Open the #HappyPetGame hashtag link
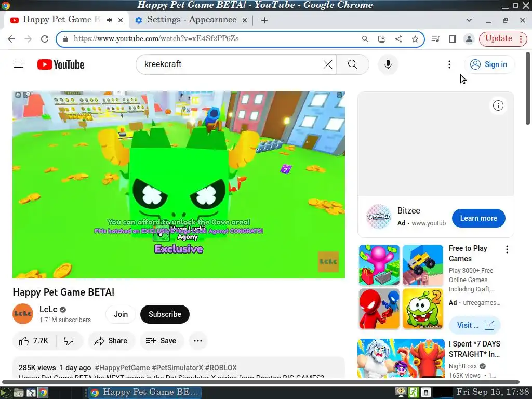532x399 pixels. point(122,368)
